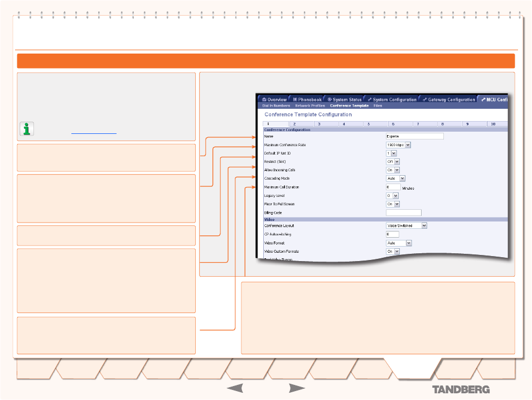
Task: Click the Conference Template Configuration heading
Action: pyautogui.click(x=308, y=114)
